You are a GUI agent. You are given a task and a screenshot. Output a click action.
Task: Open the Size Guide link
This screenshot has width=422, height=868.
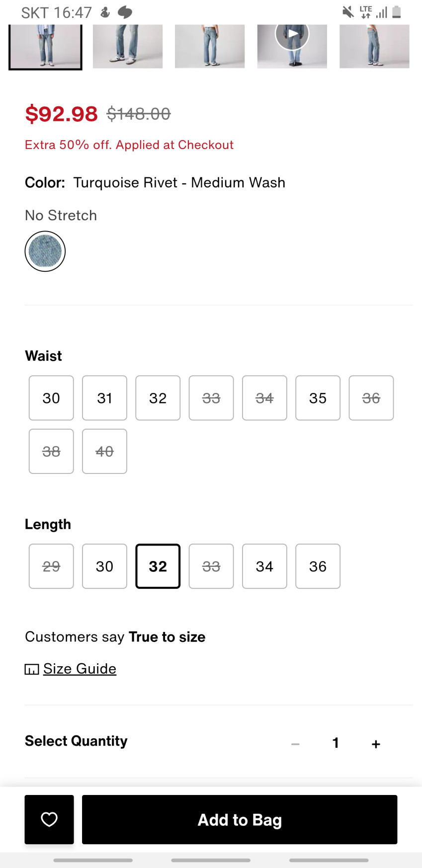pos(80,669)
